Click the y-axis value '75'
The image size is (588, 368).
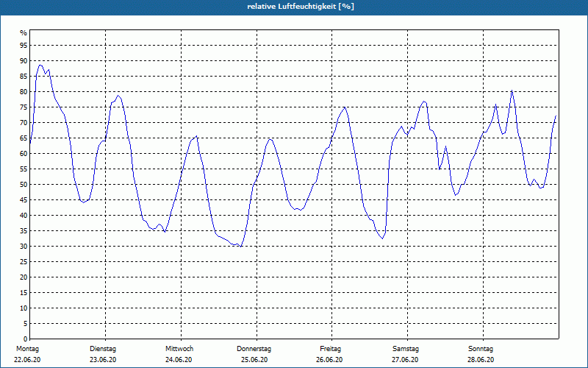(24, 107)
